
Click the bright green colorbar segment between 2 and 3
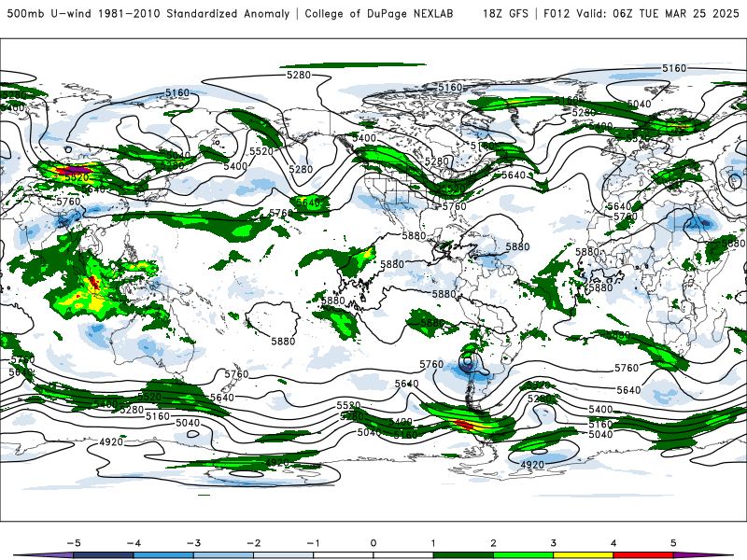[x=523, y=555]
